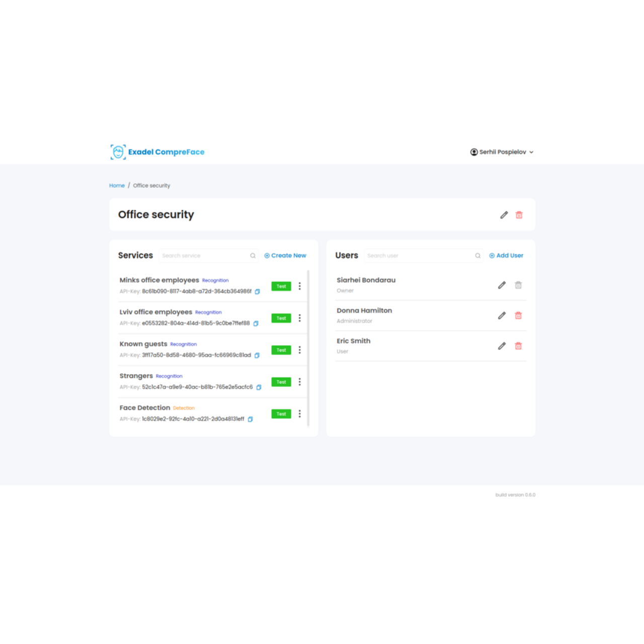The width and height of the screenshot is (644, 644).
Task: Open options menu for Strangers service
Action: [x=299, y=382]
